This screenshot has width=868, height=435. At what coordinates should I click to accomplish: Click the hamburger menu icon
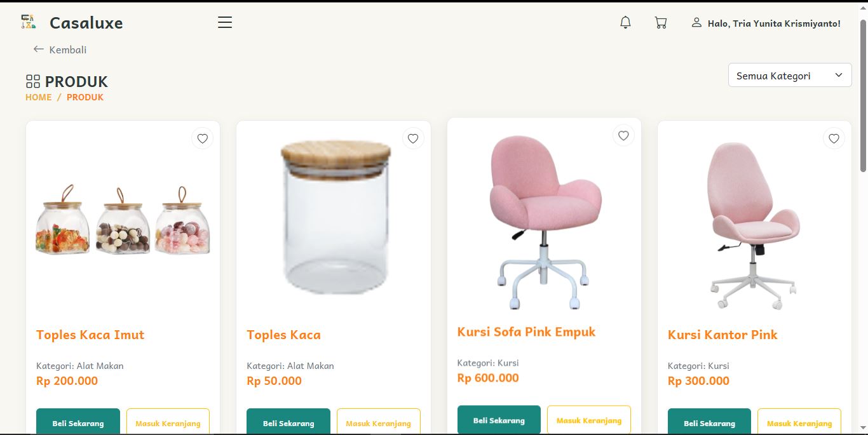tap(225, 23)
